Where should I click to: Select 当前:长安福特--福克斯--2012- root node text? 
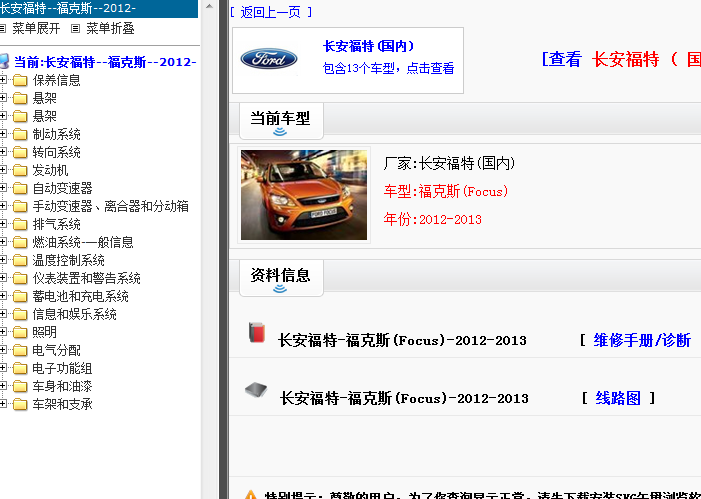[x=106, y=62]
